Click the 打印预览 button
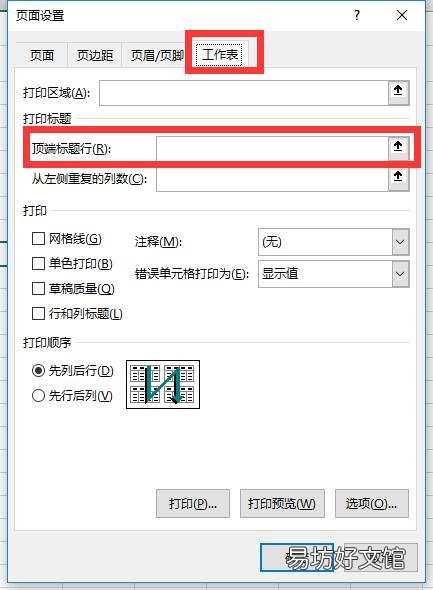This screenshot has width=433, height=590. tap(282, 503)
